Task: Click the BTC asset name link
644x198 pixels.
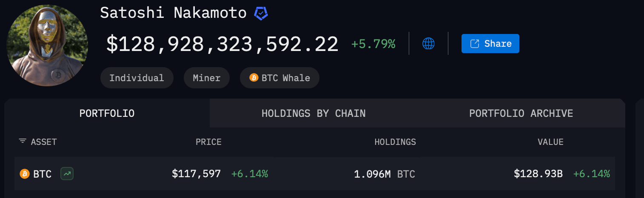Action: coord(43,174)
